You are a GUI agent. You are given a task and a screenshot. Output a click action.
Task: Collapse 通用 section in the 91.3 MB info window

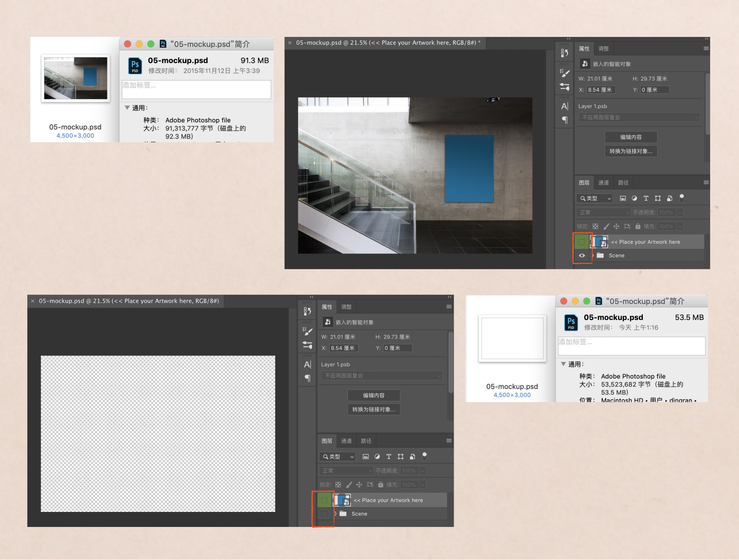coord(127,108)
